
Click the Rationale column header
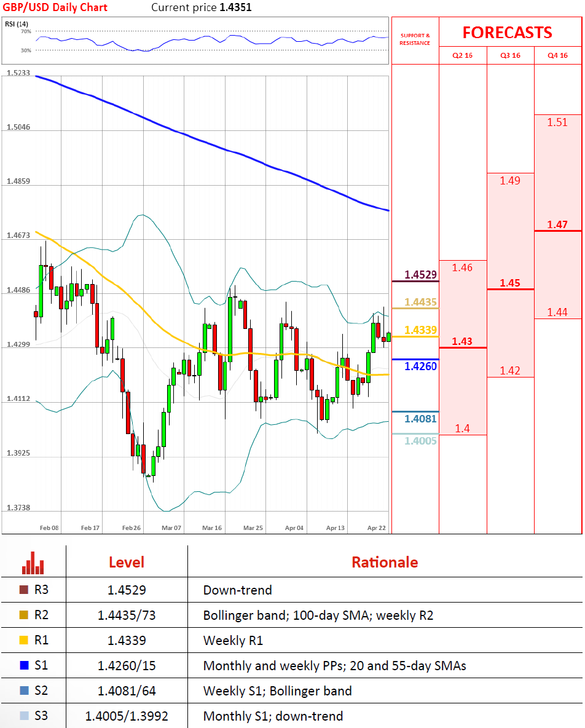click(x=385, y=562)
